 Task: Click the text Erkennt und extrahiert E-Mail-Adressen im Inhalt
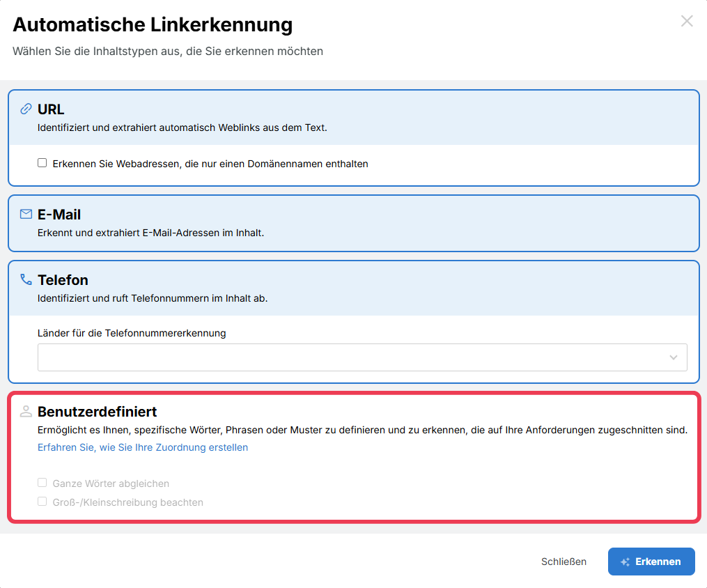(150, 233)
